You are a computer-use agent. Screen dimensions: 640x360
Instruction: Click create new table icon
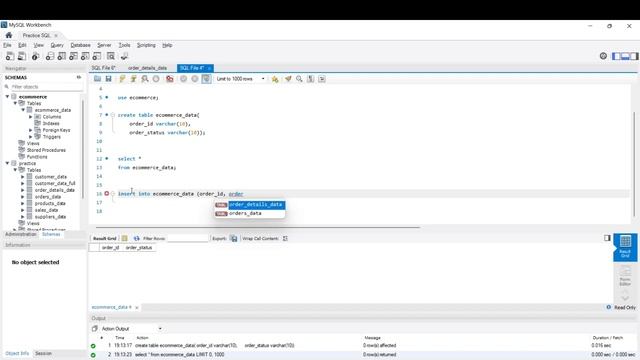click(62, 56)
